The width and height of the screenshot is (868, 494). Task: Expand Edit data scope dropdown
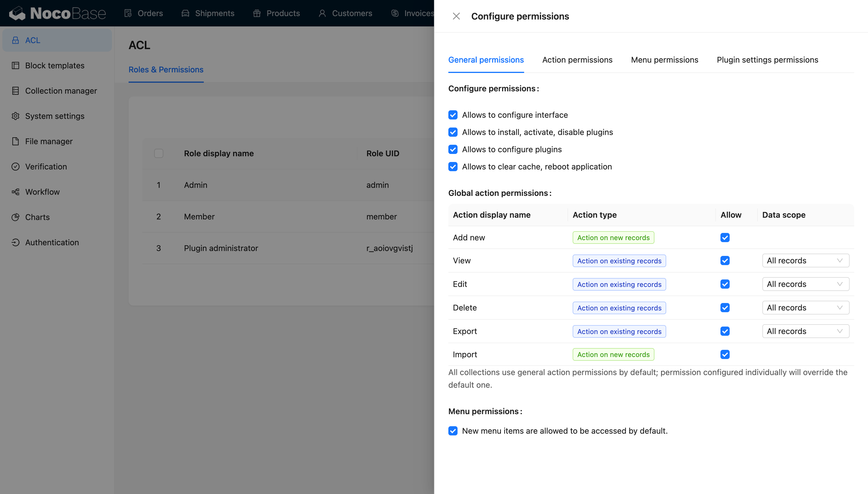(x=805, y=284)
